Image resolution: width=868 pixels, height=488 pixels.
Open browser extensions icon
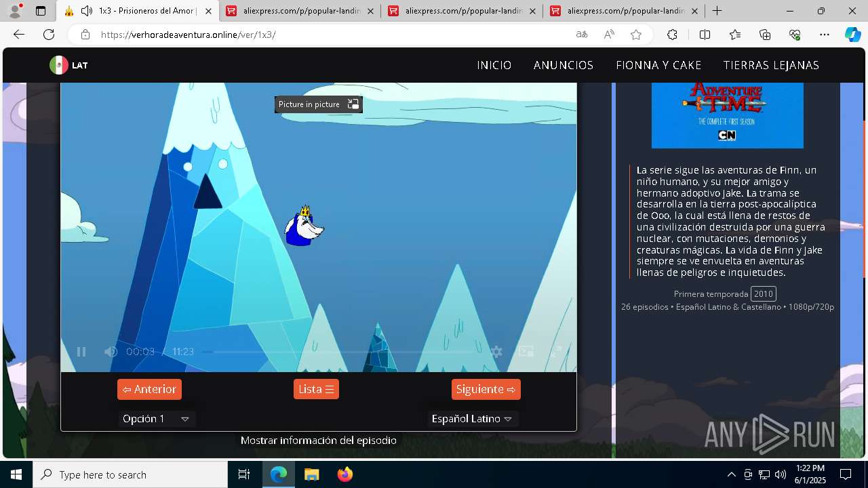point(672,35)
